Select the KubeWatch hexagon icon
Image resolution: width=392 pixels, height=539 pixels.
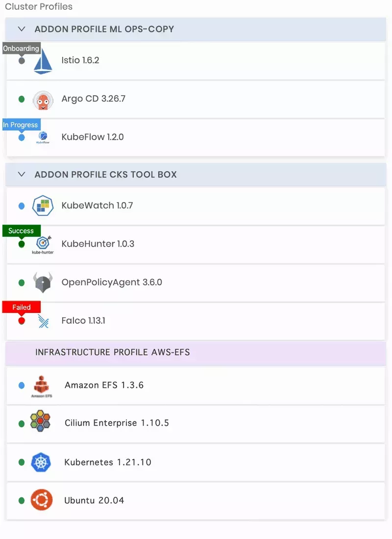43,205
